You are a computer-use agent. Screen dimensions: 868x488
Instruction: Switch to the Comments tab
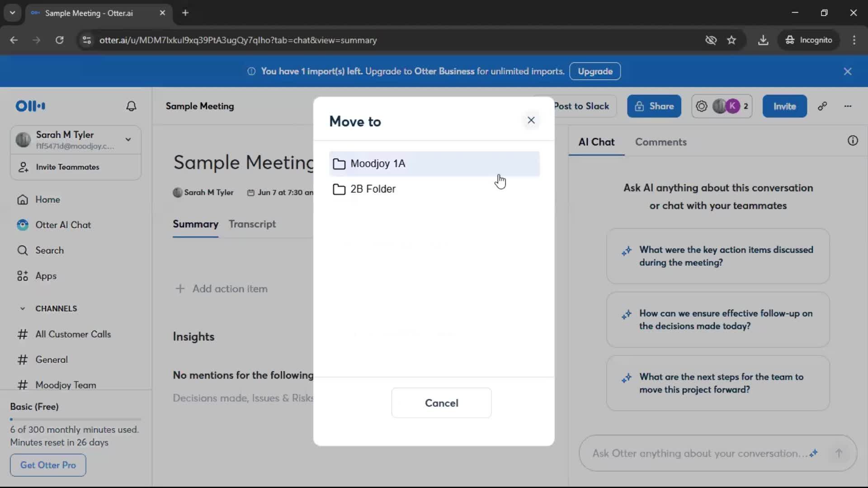coord(660,142)
